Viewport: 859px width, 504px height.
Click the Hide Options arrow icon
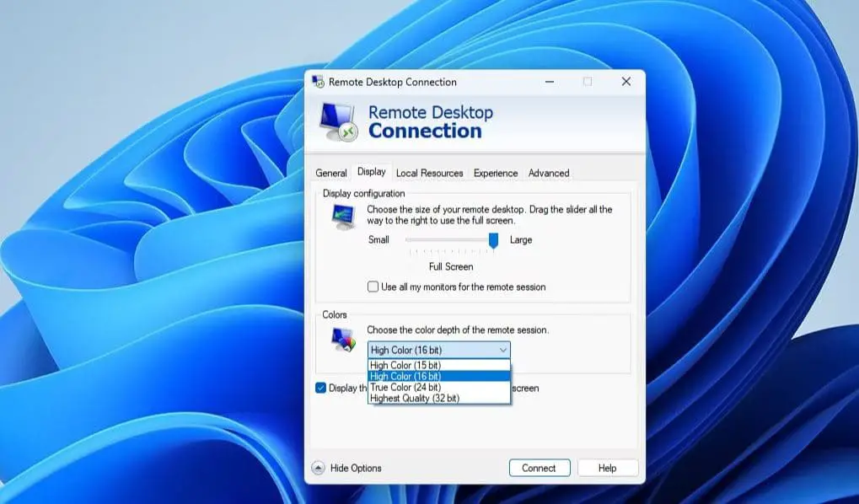point(318,468)
